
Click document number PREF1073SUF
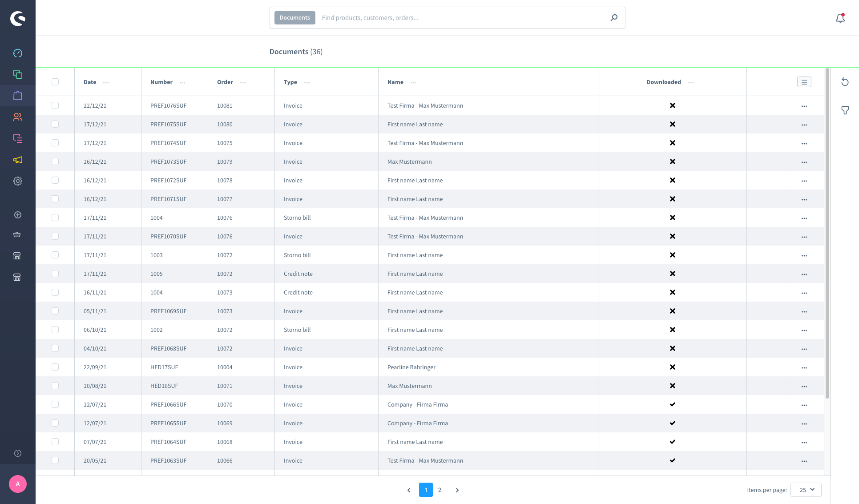pos(169,161)
